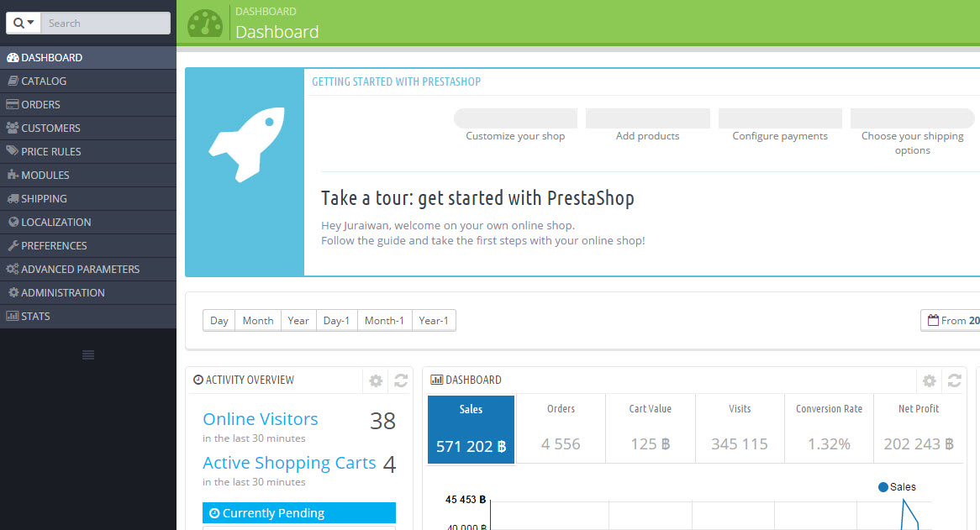Open the Modules sidebar section
Screen dimensions: 980x530
pyautogui.click(x=88, y=176)
